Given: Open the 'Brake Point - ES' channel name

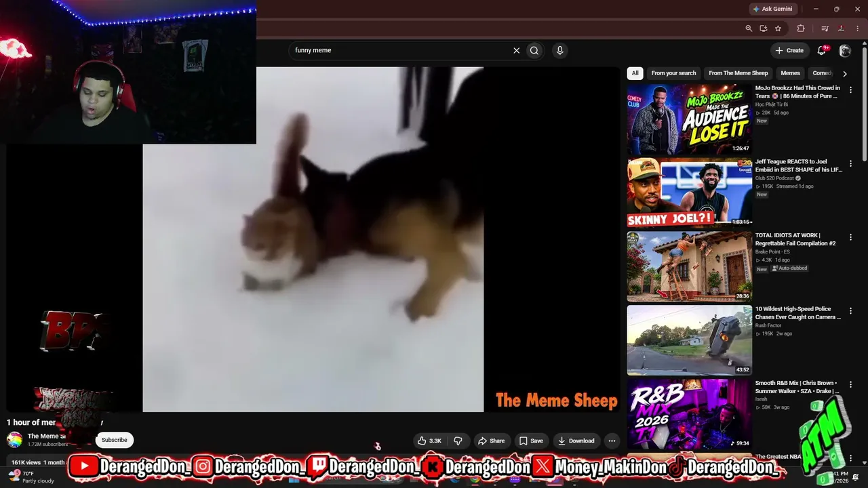Looking at the screenshot, I should [x=772, y=251].
